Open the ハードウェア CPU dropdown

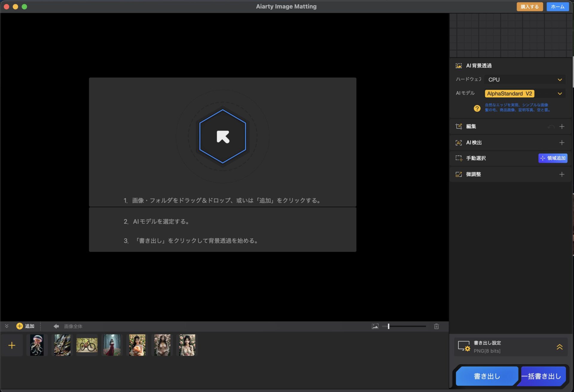525,80
